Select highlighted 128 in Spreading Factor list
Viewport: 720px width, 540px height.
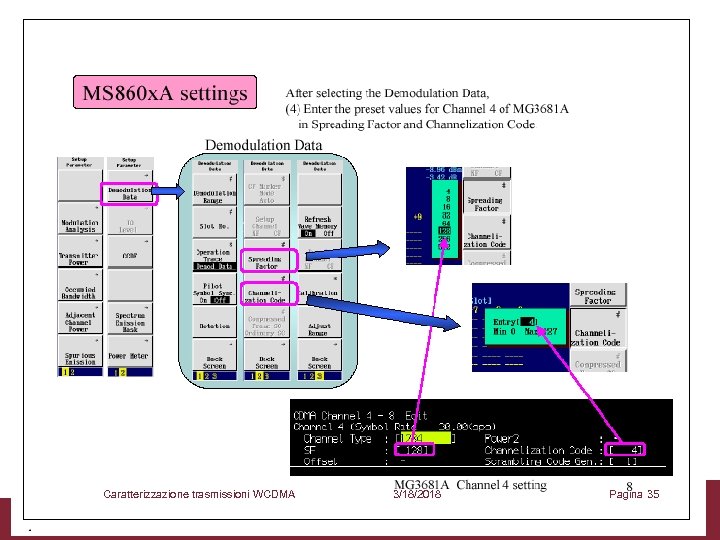[x=444, y=231]
